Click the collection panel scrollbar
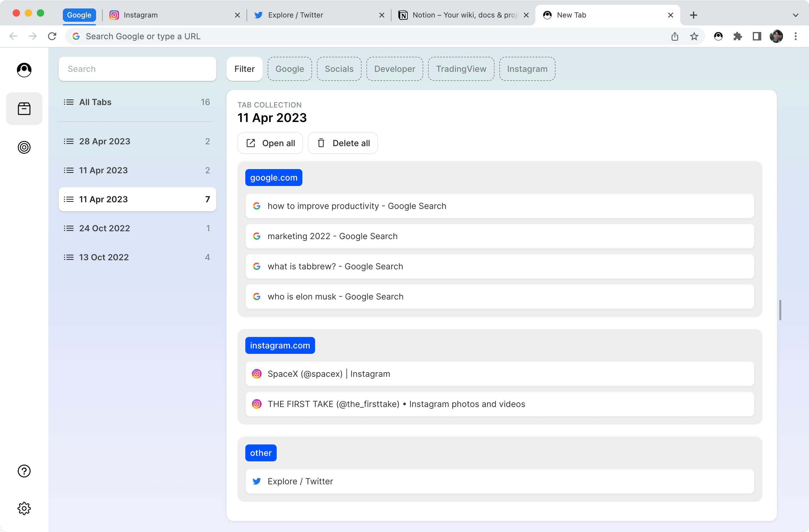The width and height of the screenshot is (809, 532). (x=780, y=310)
